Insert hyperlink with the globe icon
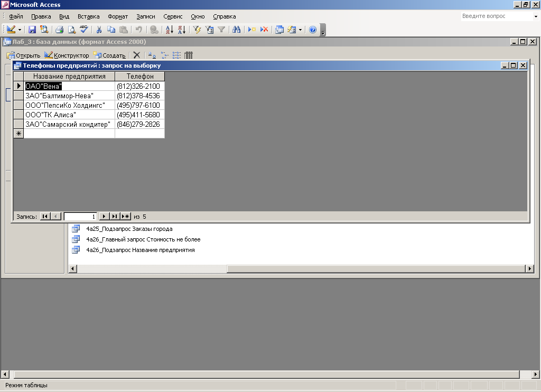This screenshot has width=541, height=392. [x=154, y=30]
